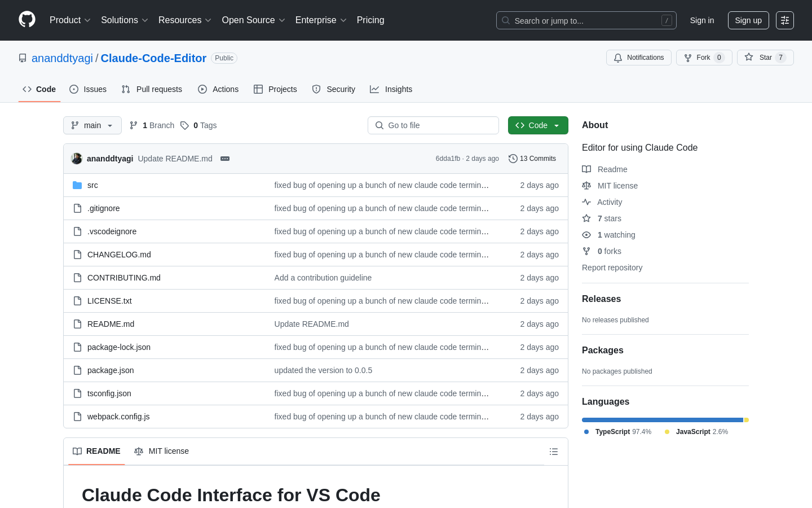Select the Code tab
The height and width of the screenshot is (508, 812).
(x=39, y=89)
